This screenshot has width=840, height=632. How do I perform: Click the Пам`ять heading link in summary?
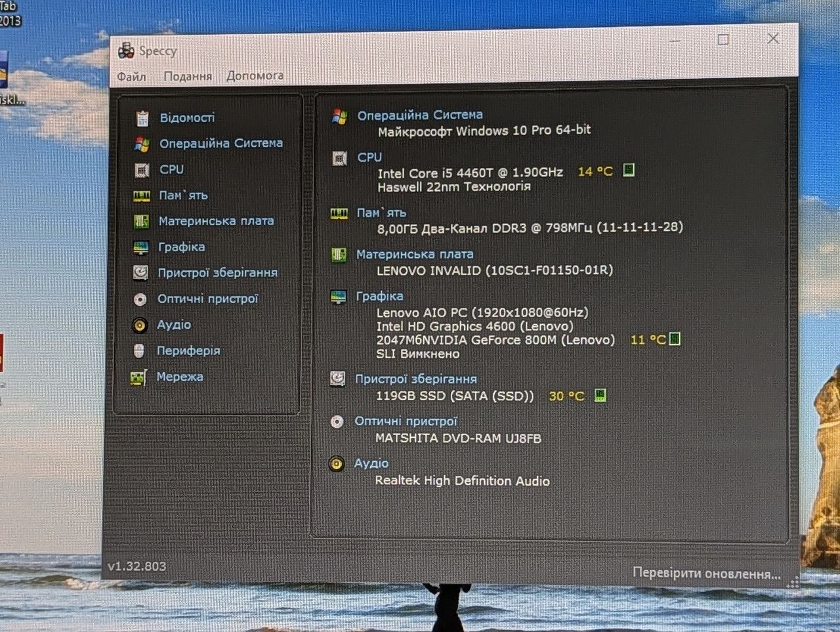(381, 213)
